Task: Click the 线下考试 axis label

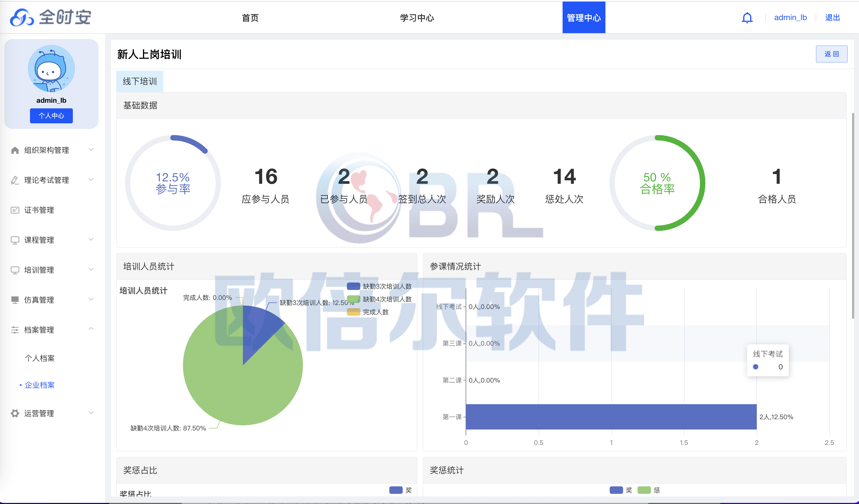Action: [449, 307]
